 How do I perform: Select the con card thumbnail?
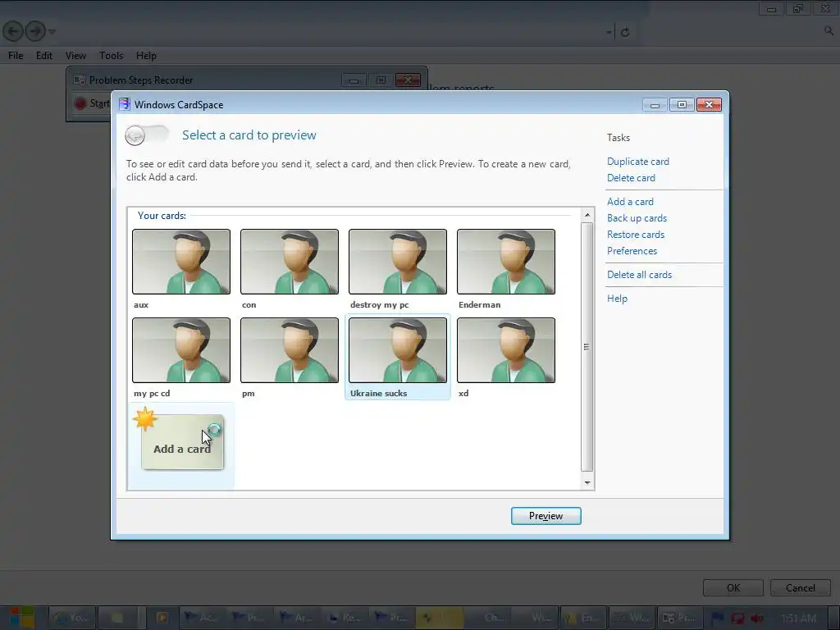coord(290,262)
